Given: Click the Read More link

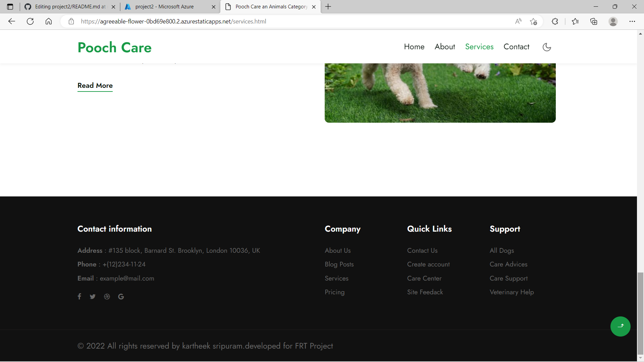Looking at the screenshot, I should coord(95,86).
